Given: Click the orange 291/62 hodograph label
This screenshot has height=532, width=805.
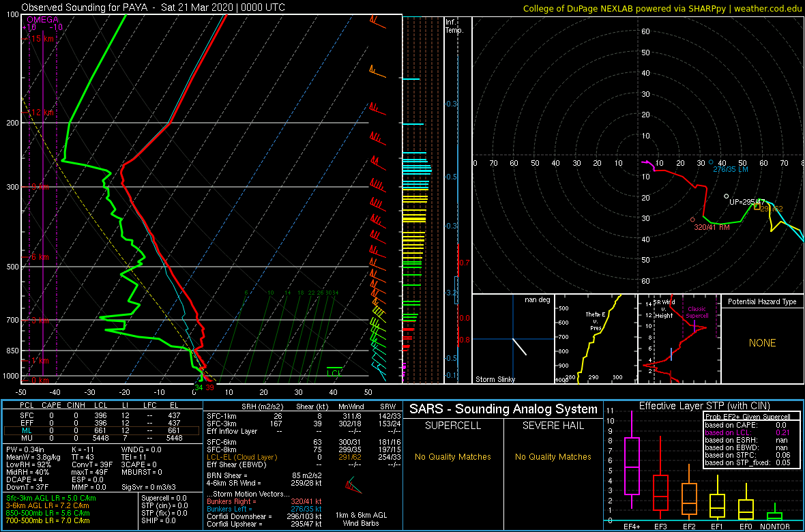Looking at the screenshot, I should (x=772, y=209).
